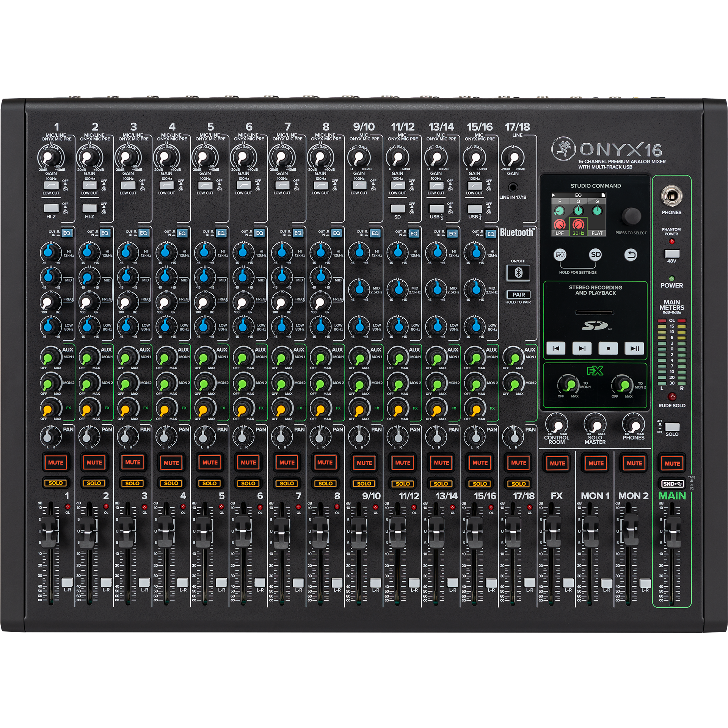Toggle the AFL/PFL SOLO mode switch
Screen dimensions: 728x728
pyautogui.click(x=672, y=427)
